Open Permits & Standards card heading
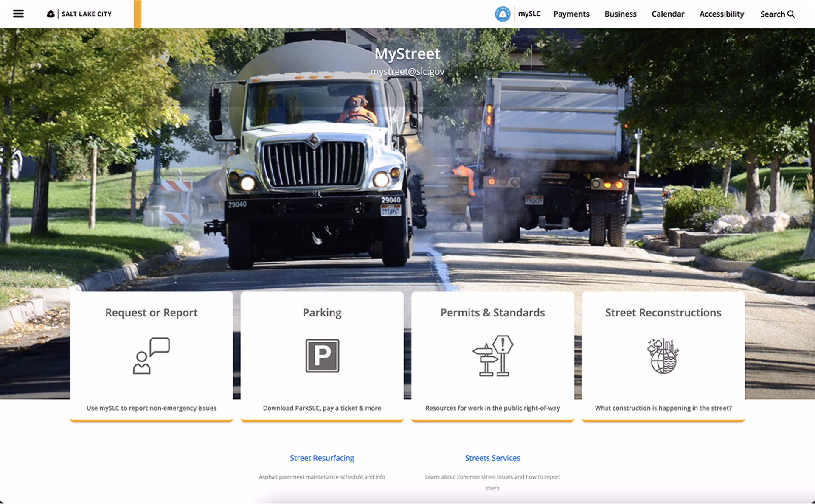Screen dimensions: 815x504 click(492, 313)
